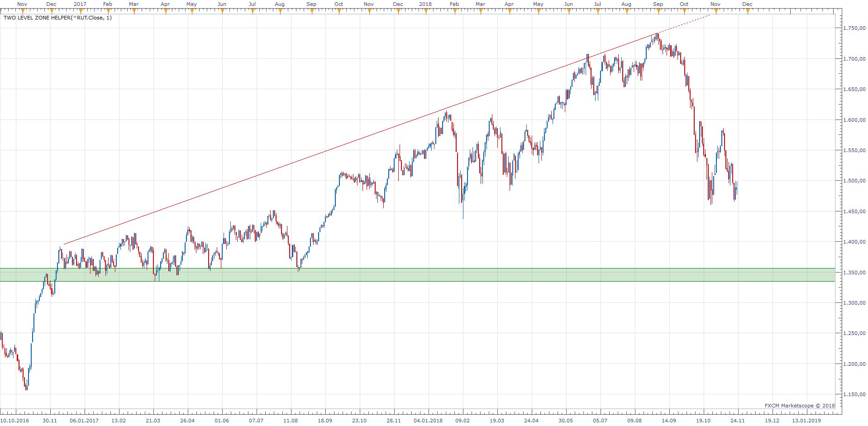868x426 pixels.
Task: Click the 19.10 date label
Action: [x=703, y=421]
